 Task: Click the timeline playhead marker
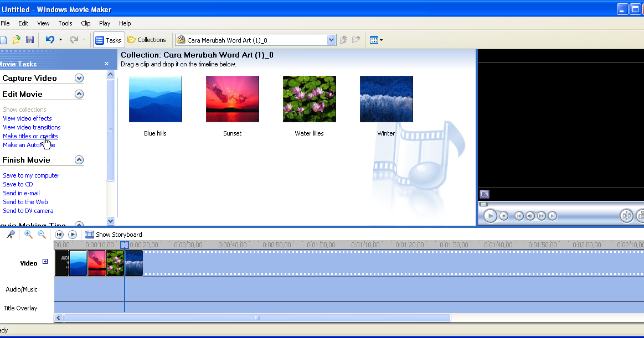125,245
